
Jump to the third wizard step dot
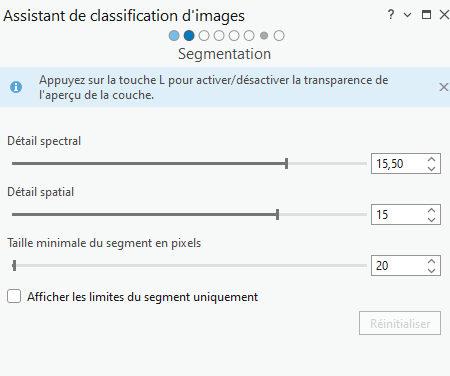204,36
